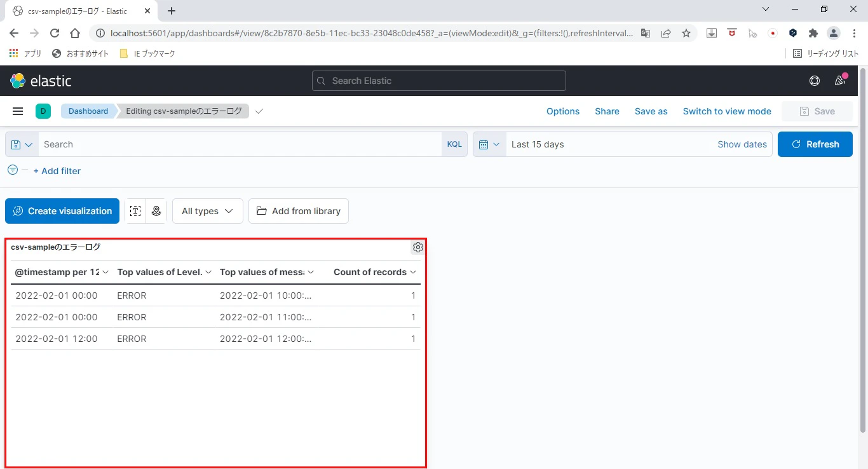Click Add from library
Screen dimensions: 868x469
pyautogui.click(x=299, y=211)
